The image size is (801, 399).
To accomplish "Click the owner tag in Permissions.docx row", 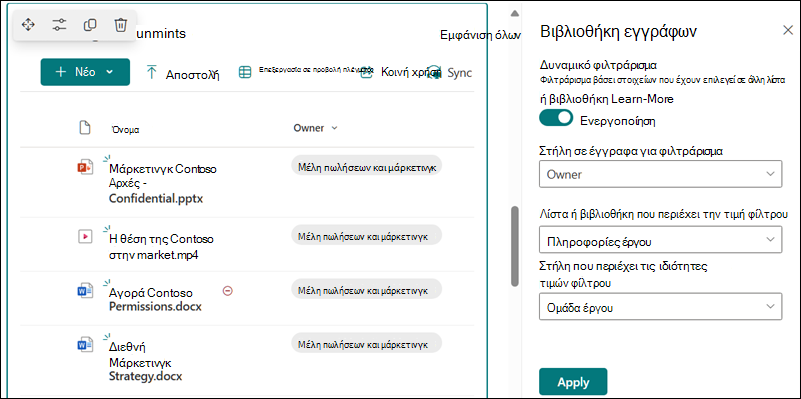I will pos(366,290).
